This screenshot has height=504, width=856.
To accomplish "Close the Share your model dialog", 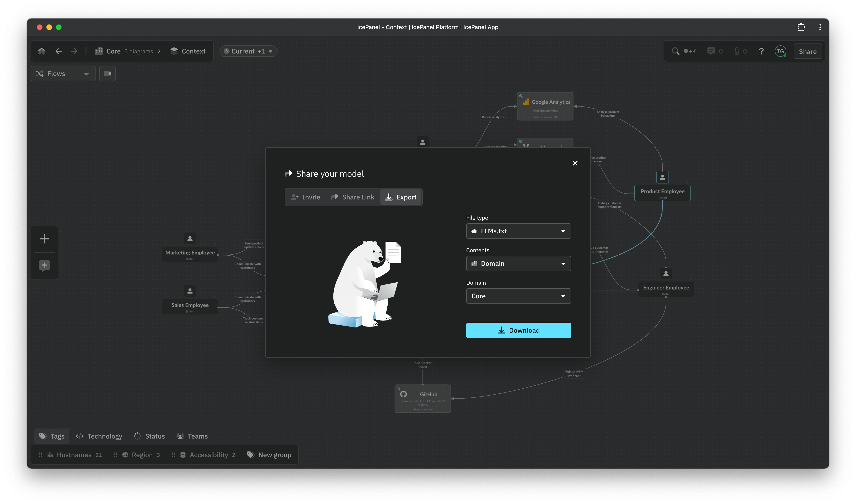I will point(575,163).
